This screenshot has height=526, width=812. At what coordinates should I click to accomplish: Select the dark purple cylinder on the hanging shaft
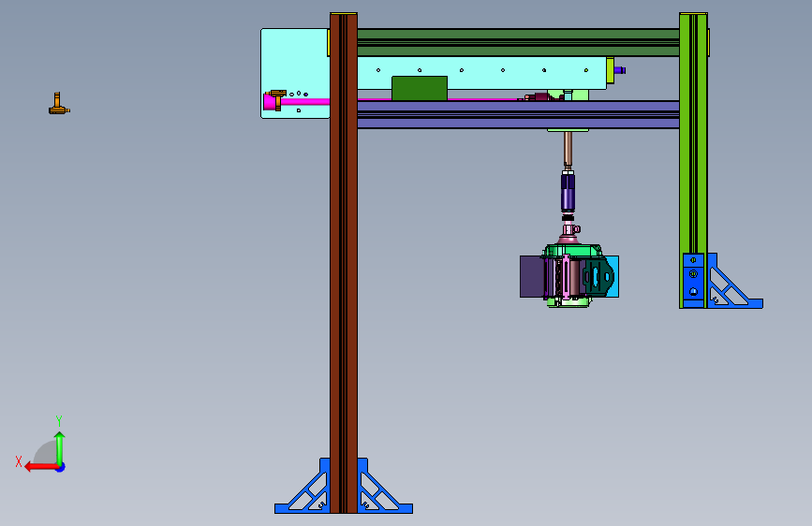point(568,192)
